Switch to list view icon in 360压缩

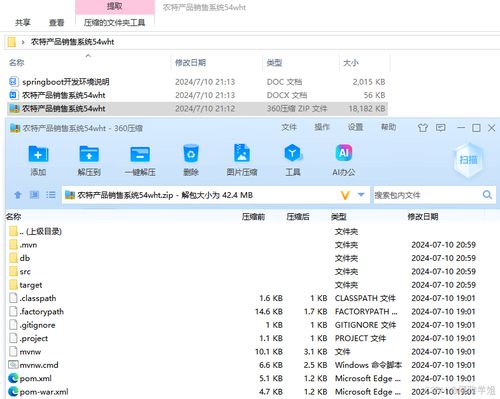51,195
